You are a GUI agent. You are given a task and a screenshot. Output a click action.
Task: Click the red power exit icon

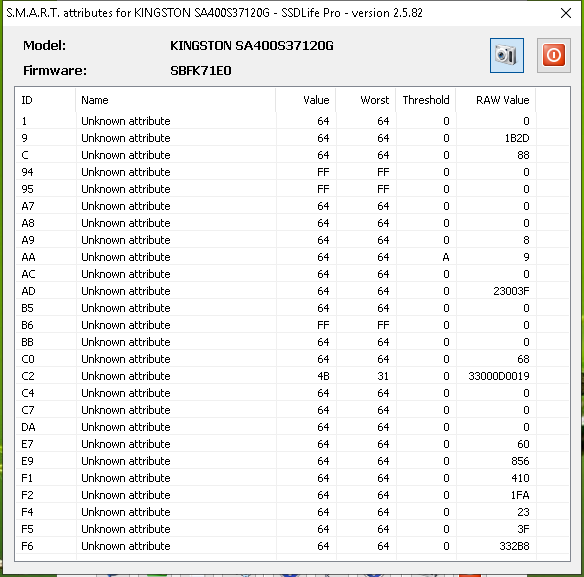(553, 56)
